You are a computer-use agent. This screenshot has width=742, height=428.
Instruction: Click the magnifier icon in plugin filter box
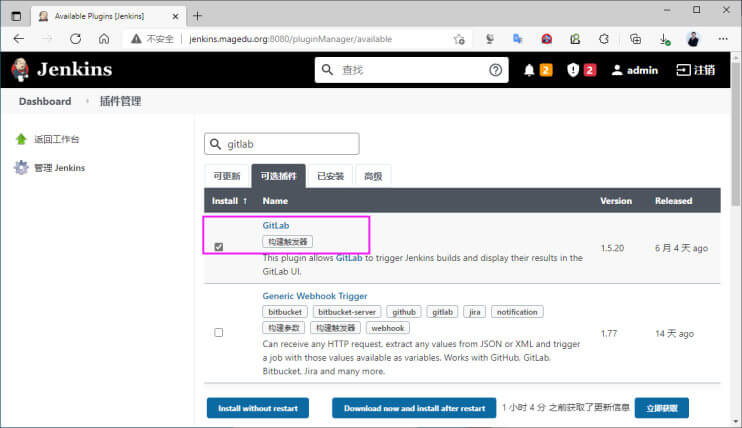pyautogui.click(x=215, y=144)
